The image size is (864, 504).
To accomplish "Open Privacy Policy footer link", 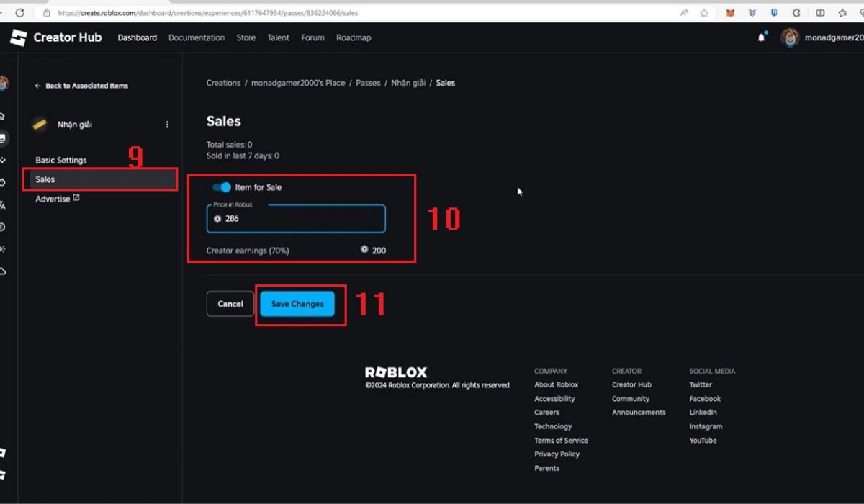I will [x=557, y=454].
